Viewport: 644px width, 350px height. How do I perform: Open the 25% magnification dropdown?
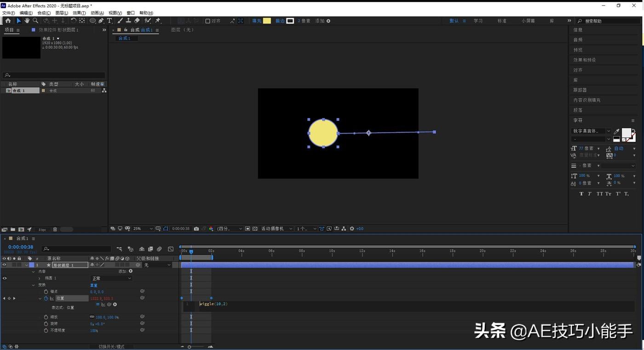[x=143, y=228]
